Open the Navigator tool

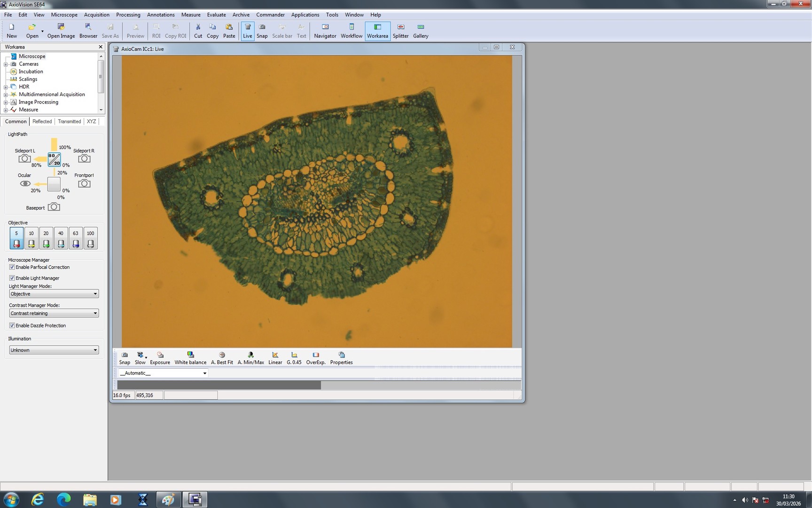point(325,31)
